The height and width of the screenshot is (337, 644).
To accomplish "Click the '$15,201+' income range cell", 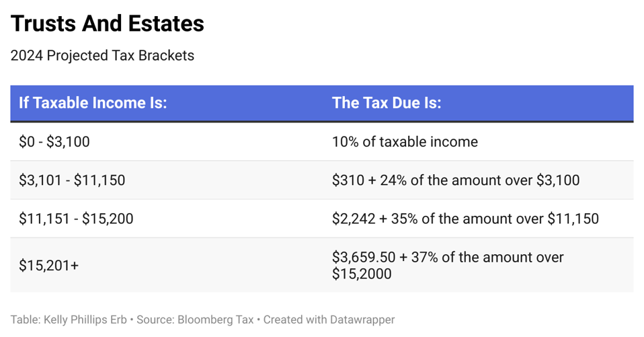I will (x=49, y=265).
